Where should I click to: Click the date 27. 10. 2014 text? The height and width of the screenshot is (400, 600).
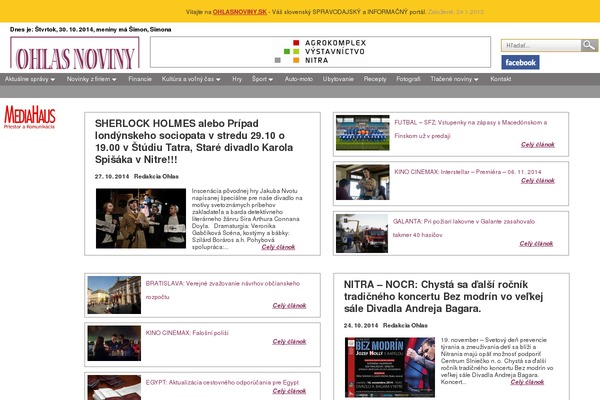[x=112, y=176]
